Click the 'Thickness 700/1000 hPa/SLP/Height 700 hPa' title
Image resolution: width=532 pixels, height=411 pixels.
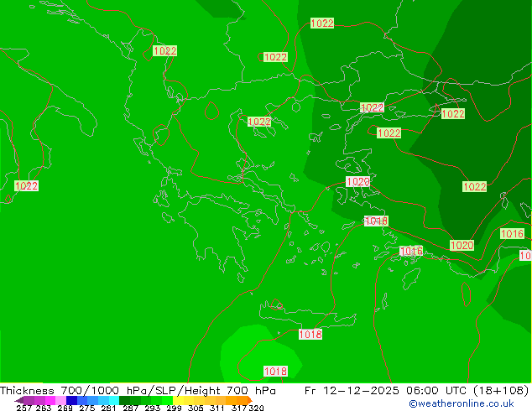tap(138, 391)
